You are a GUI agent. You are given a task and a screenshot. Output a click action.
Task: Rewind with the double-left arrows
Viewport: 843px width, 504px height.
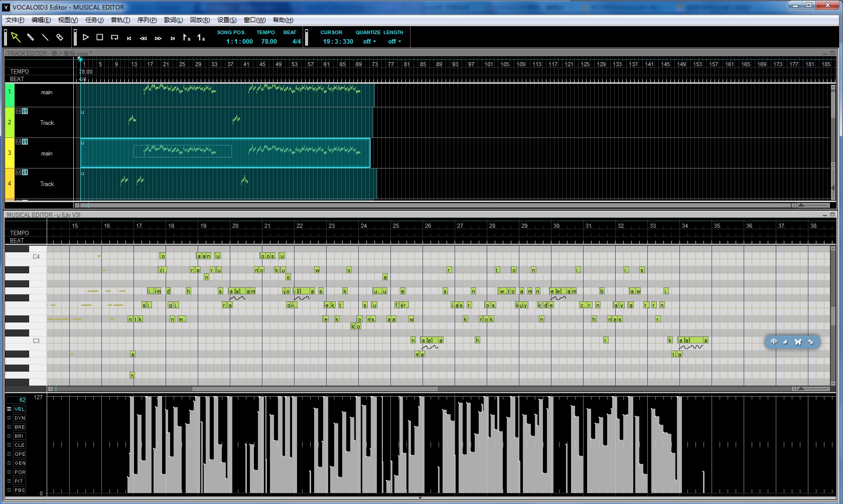click(x=144, y=38)
